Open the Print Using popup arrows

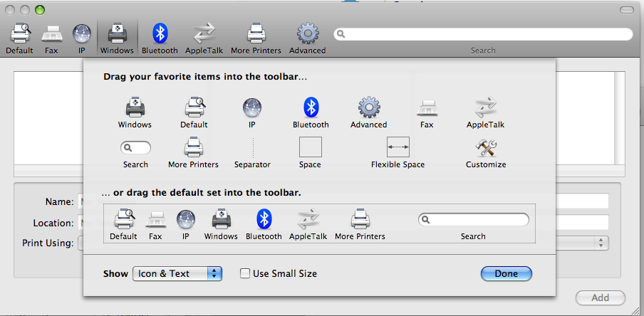tap(601, 243)
